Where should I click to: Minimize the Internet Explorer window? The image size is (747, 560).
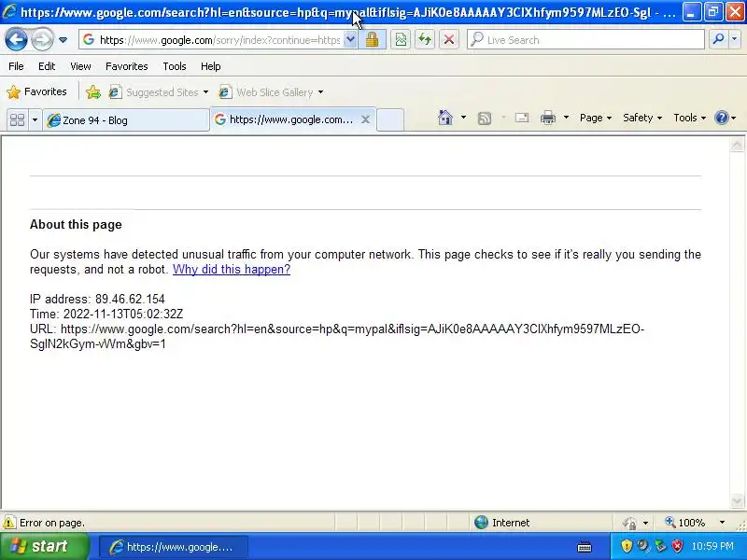coord(692,12)
